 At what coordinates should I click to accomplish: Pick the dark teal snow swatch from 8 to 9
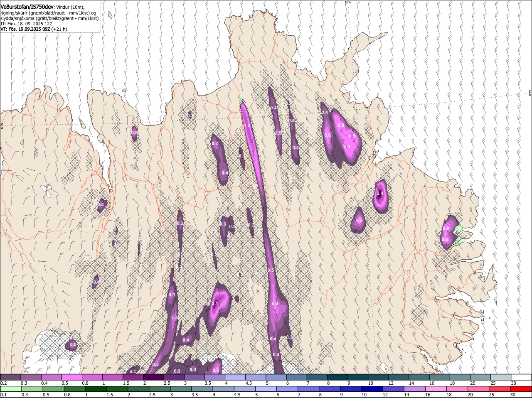tap(337, 377)
